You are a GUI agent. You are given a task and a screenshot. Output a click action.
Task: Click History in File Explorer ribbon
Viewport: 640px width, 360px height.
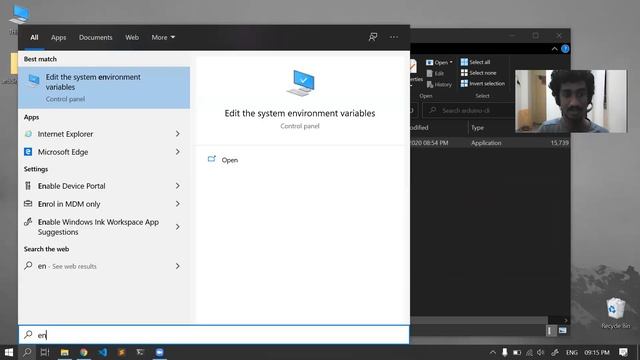[439, 84]
